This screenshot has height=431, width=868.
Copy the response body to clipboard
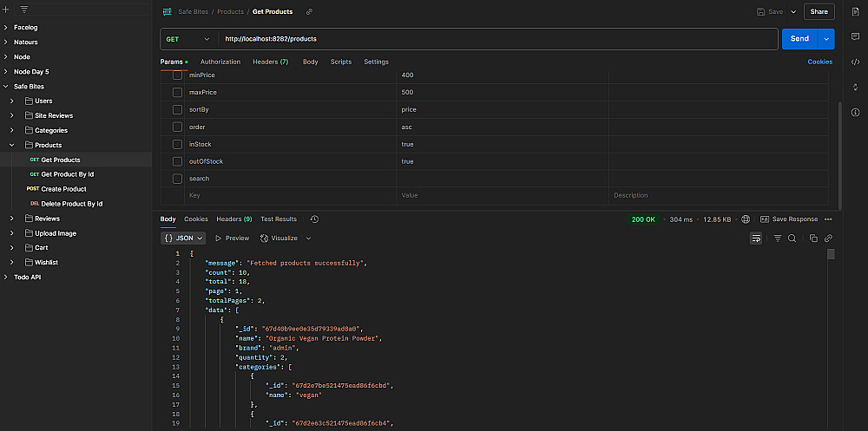tap(813, 238)
